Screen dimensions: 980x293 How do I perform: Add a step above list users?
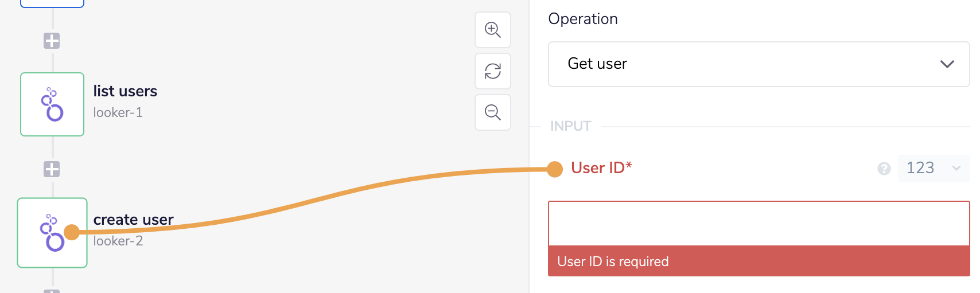(52, 41)
